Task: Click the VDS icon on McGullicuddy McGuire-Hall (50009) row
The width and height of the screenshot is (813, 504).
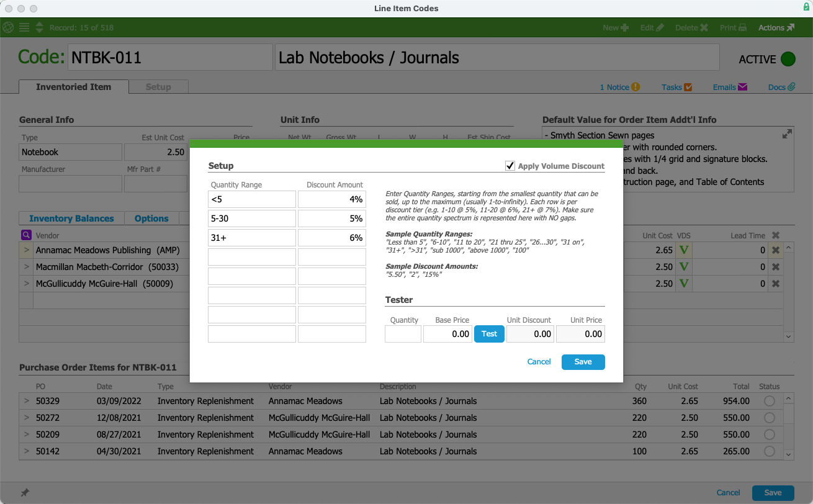Action: click(x=684, y=284)
